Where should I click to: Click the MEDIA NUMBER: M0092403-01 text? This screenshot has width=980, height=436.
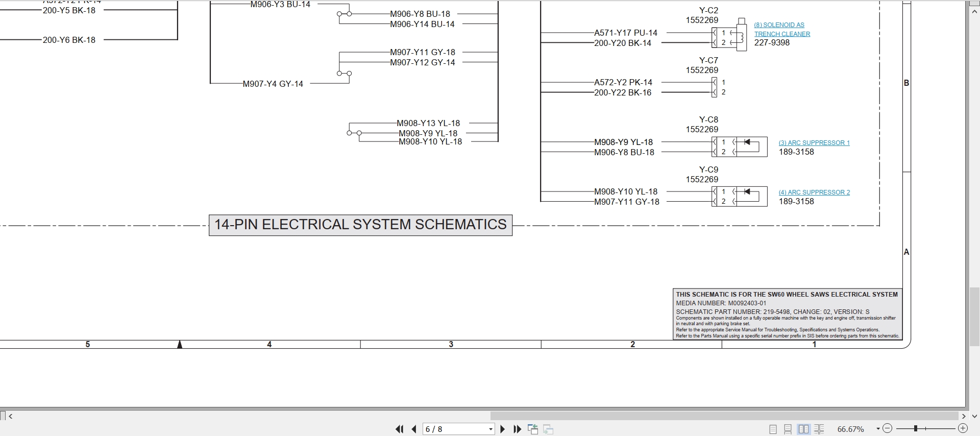(x=721, y=303)
